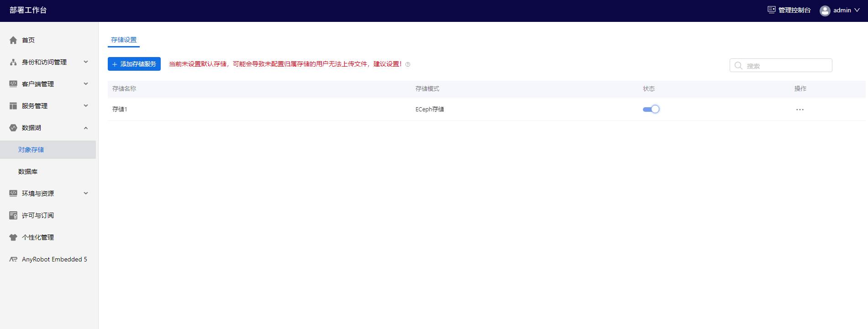Expand the 客户端管理 chevron
Image resolution: width=868 pixels, height=329 pixels.
point(86,84)
